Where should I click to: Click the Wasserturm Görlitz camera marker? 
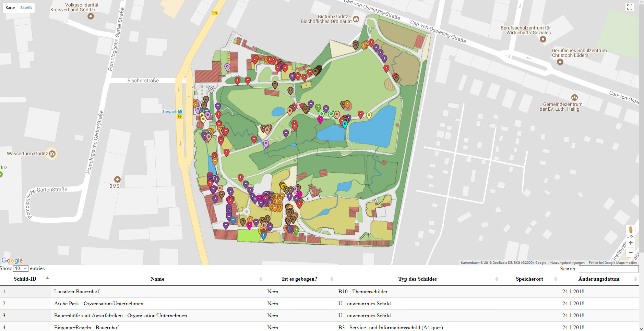[x=52, y=154]
